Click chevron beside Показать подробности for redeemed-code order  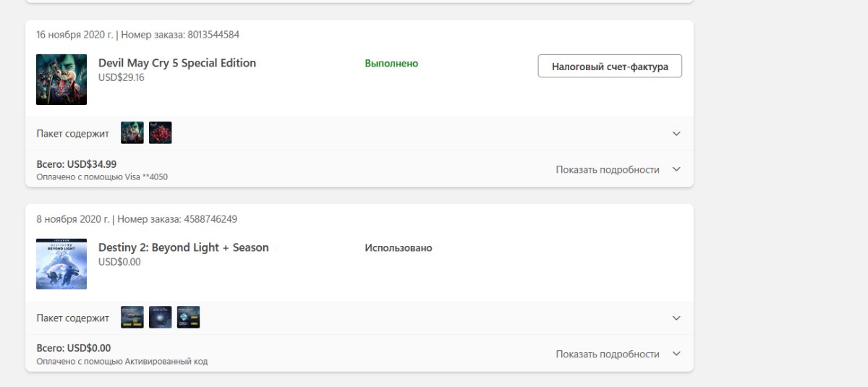[x=676, y=354]
